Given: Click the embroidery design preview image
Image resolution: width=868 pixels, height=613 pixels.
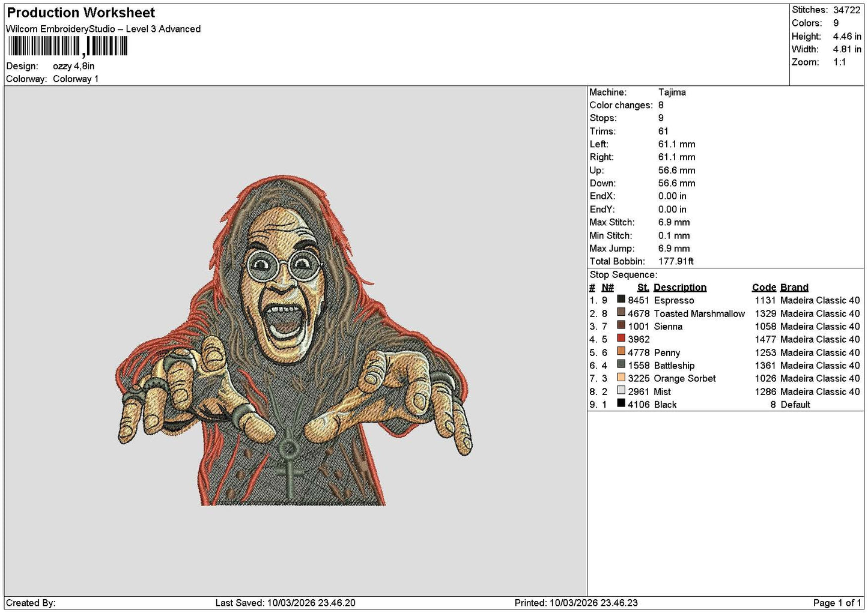Looking at the screenshot, I should click(x=294, y=341).
